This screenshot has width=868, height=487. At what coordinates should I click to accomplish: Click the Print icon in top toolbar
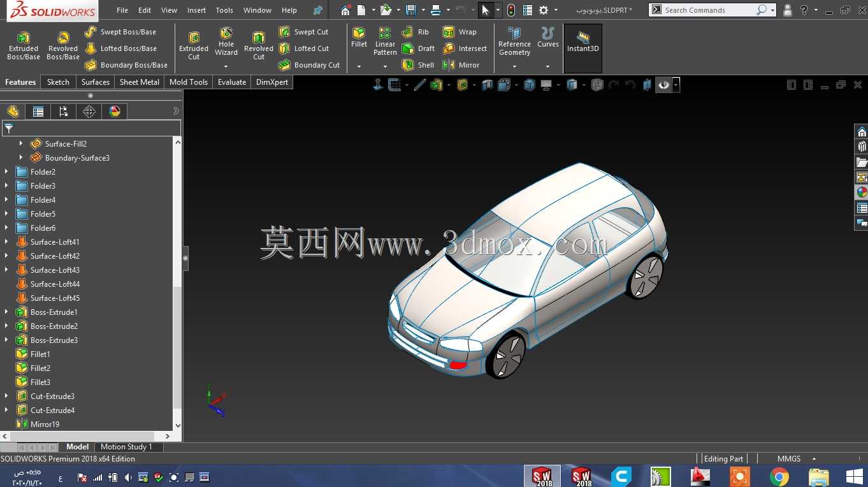[x=435, y=10]
